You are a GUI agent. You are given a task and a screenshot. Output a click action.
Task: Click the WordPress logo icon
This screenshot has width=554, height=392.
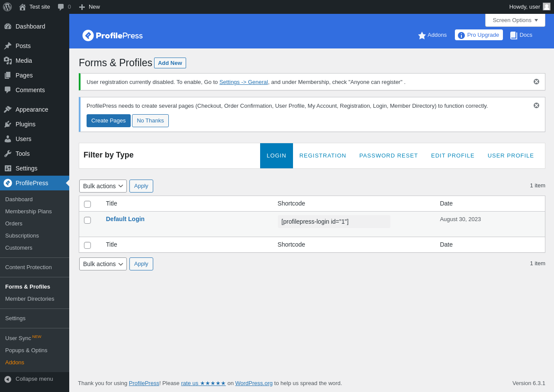(7, 7)
